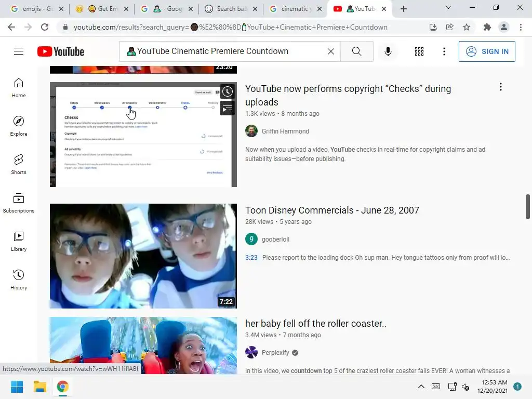Open a new browser tab
This screenshot has width=532, height=399.
tap(403, 9)
